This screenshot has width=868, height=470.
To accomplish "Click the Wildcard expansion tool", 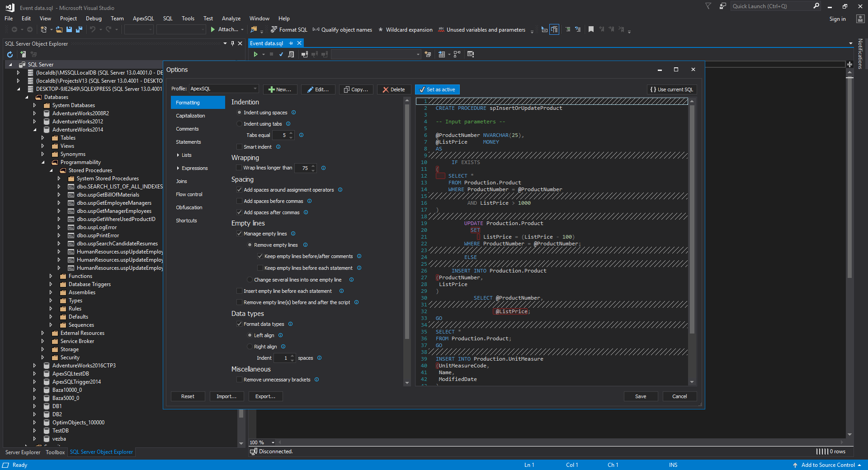I will pyautogui.click(x=405, y=30).
